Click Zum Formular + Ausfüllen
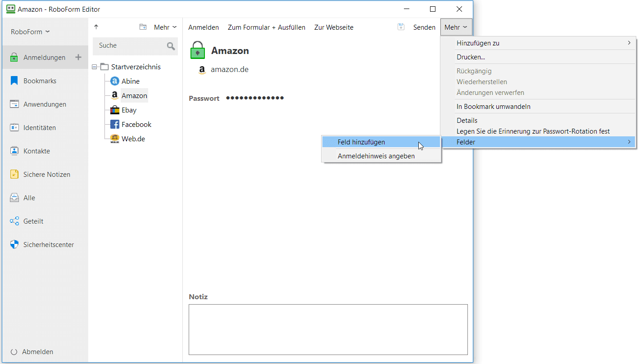The height and width of the screenshot is (364, 639). point(267,27)
